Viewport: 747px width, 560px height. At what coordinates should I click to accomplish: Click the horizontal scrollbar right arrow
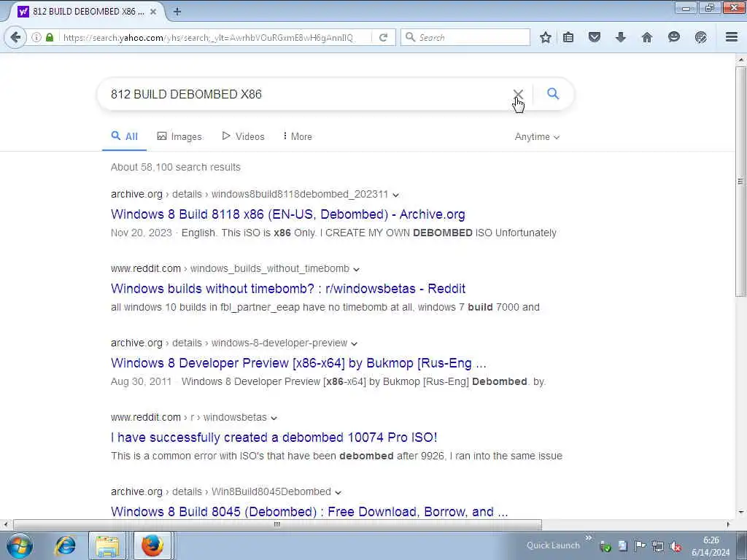tap(728, 524)
